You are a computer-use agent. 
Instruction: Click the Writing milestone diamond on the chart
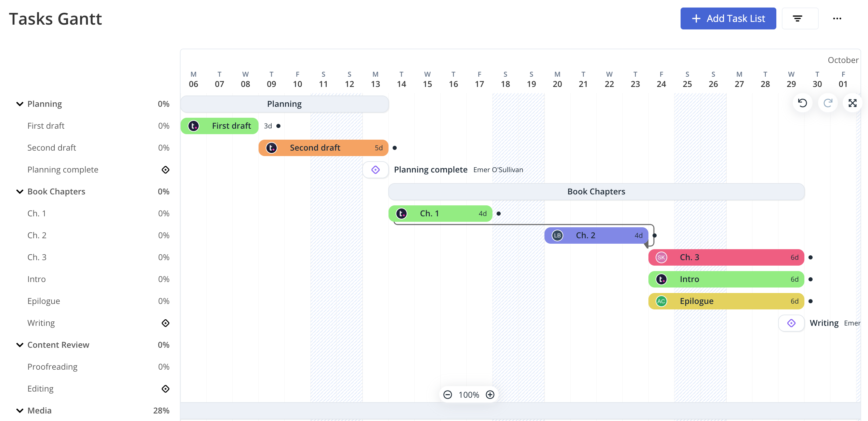(791, 323)
